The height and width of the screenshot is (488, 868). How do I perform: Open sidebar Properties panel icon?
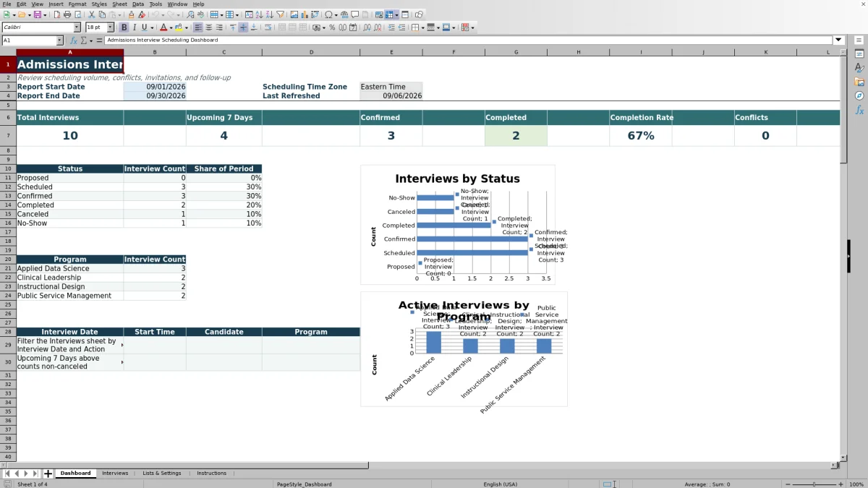[x=859, y=54]
